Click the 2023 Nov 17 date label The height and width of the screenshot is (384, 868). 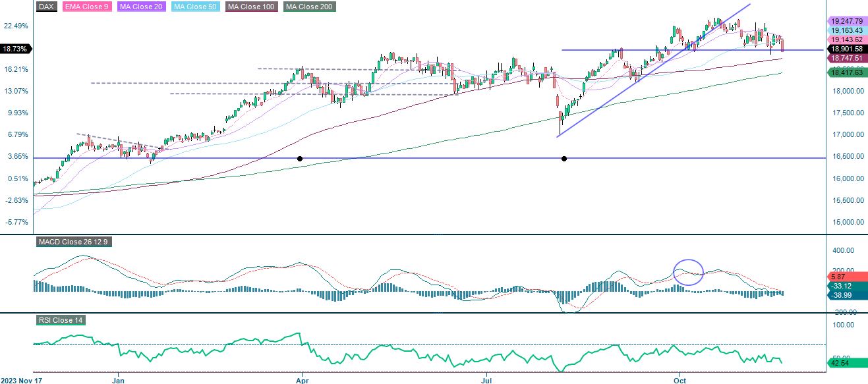click(x=20, y=380)
